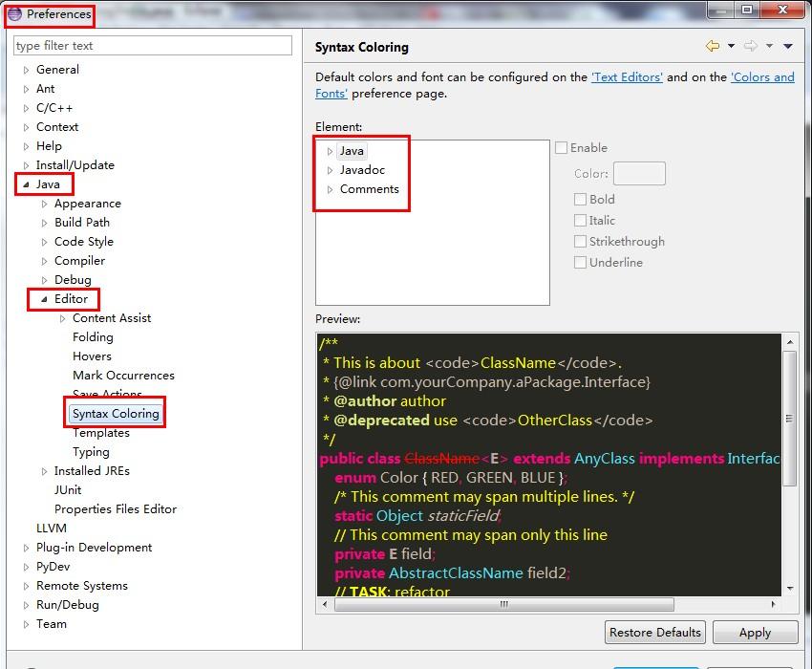Select the Templates preference page
The height and width of the screenshot is (669, 812).
click(101, 433)
